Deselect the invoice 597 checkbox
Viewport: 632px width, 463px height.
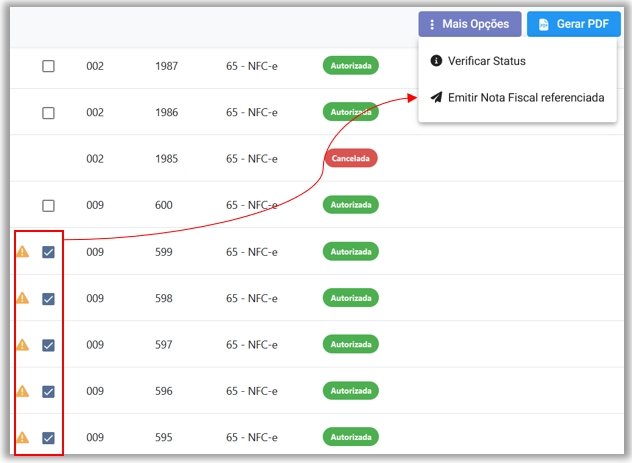click(48, 345)
